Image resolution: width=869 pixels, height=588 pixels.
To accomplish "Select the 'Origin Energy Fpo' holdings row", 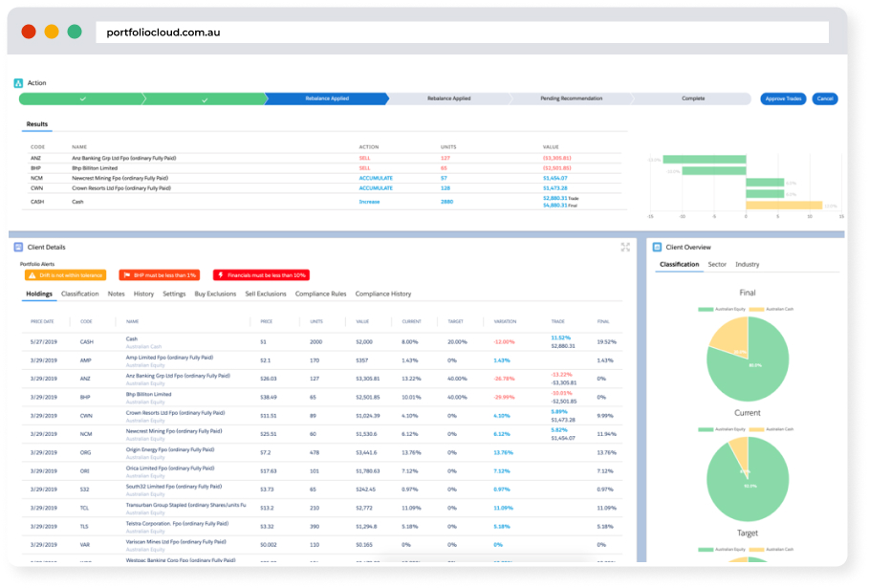I will pos(322,453).
